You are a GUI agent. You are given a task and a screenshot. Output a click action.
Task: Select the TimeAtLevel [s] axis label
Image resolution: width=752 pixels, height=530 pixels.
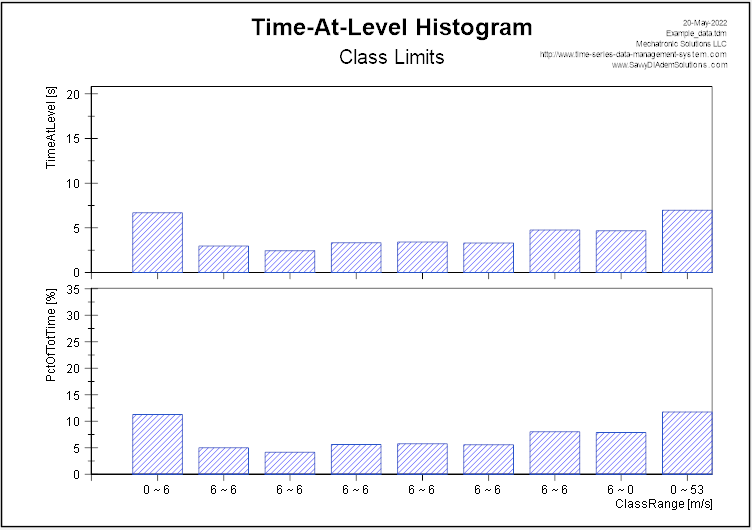pos(51,127)
